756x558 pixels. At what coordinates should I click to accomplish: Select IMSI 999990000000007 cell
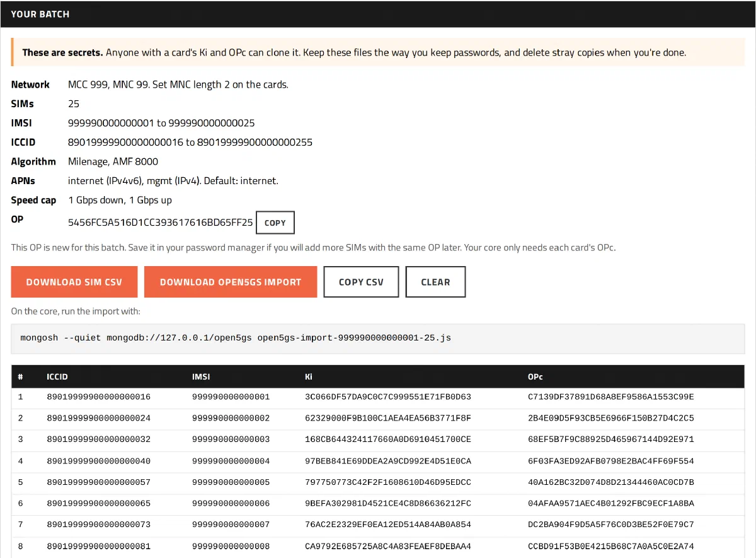pos(231,525)
